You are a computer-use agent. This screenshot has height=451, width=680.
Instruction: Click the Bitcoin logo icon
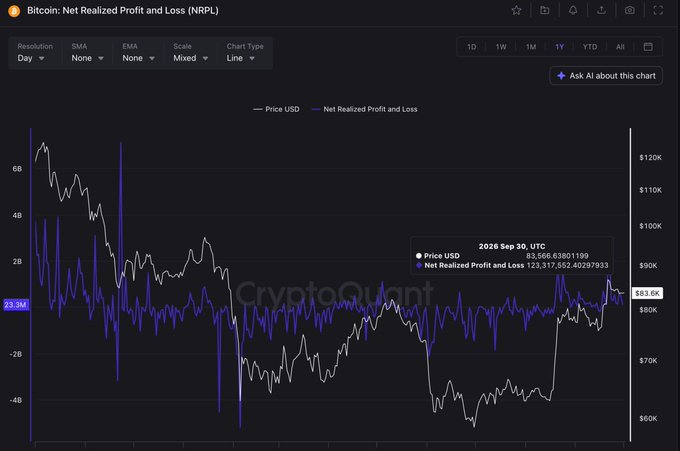point(14,11)
